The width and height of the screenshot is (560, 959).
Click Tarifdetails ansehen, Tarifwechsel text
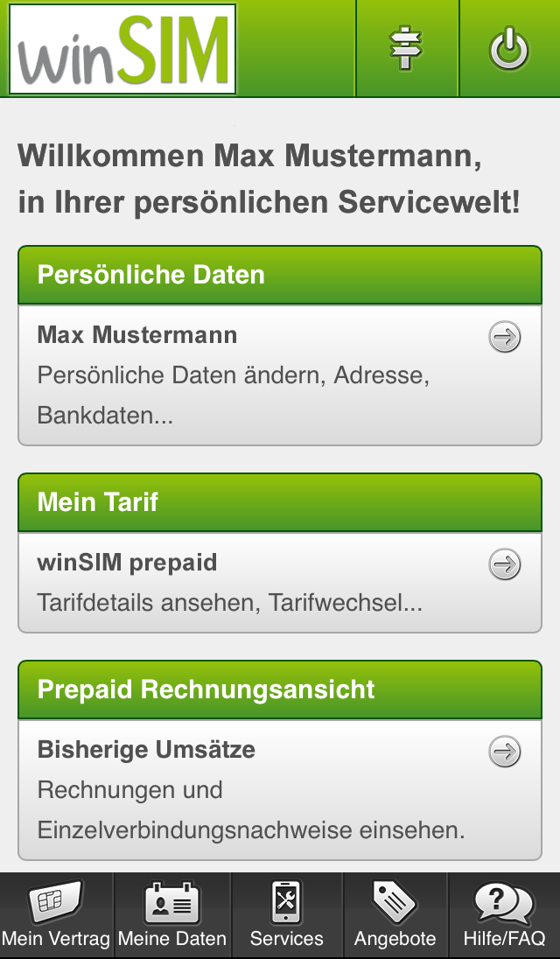tap(230, 603)
